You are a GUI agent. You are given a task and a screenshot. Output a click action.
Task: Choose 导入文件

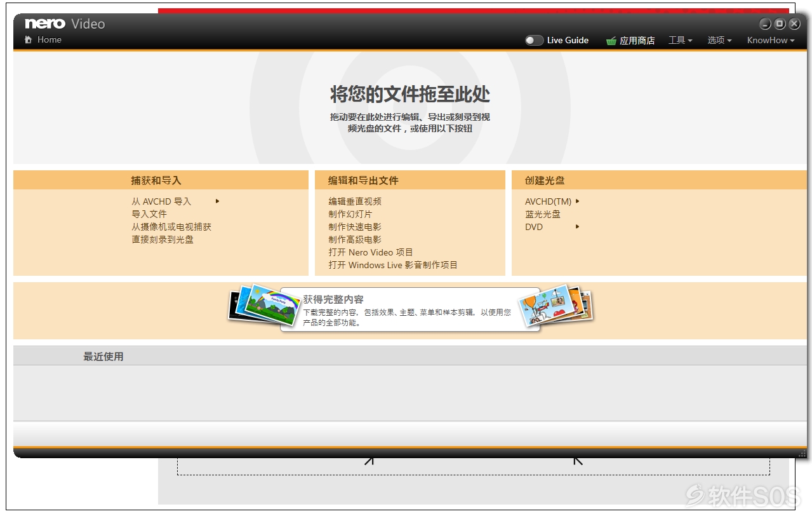(149, 214)
